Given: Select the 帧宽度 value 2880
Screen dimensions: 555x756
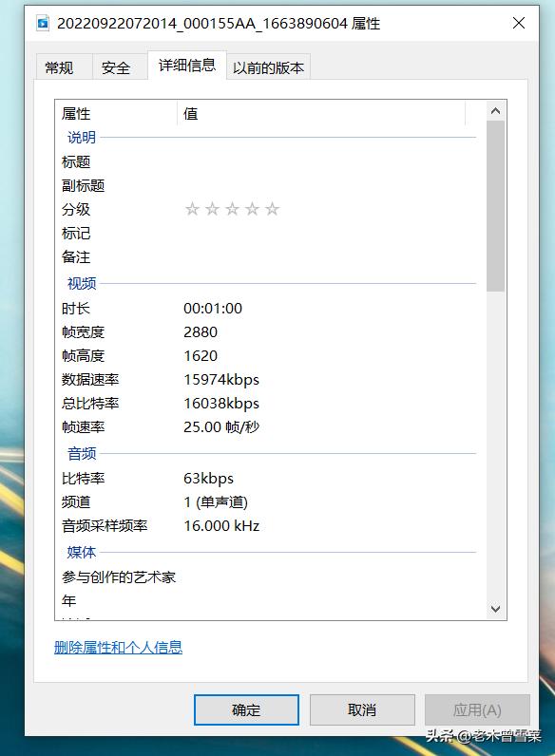Looking at the screenshot, I should point(201,332).
